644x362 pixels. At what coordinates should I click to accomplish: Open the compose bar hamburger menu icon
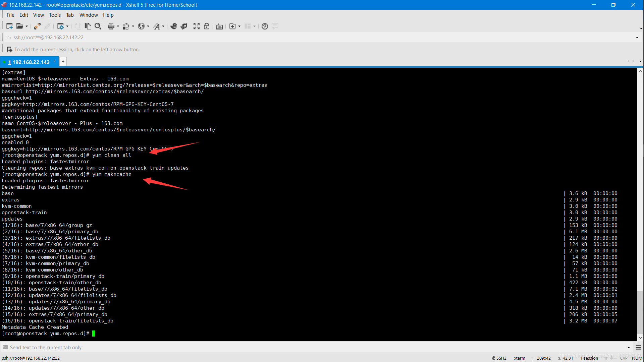click(x=638, y=348)
